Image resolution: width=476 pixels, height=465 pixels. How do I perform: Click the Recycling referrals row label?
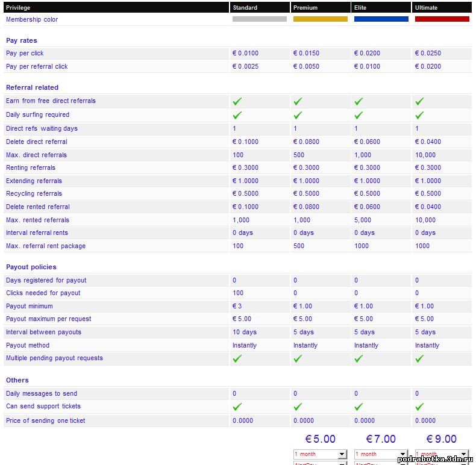(x=34, y=193)
